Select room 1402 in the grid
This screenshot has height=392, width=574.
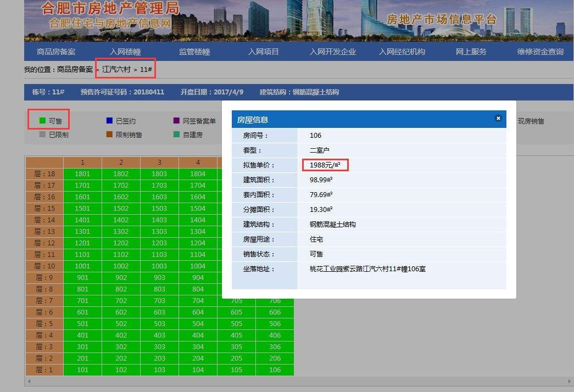pyautogui.click(x=121, y=220)
